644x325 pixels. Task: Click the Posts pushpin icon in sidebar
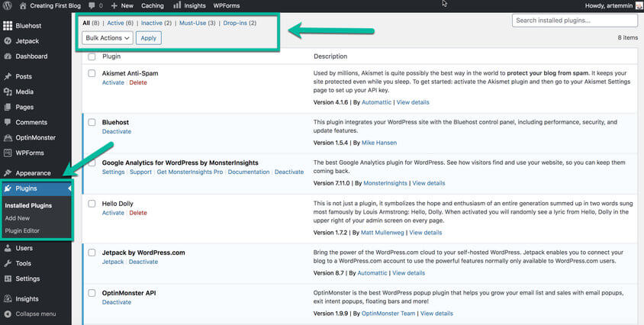[8, 76]
